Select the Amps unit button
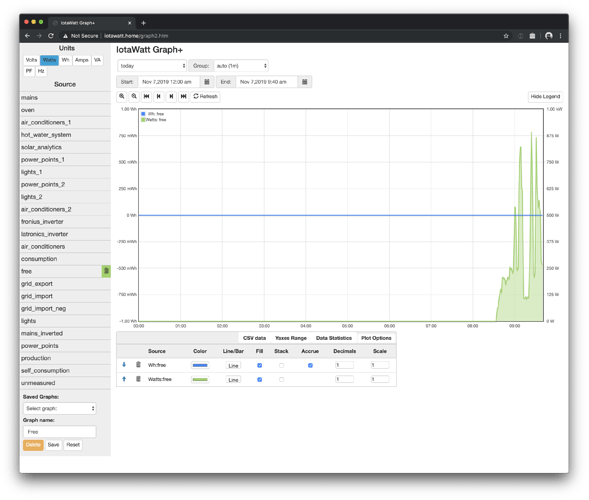589x500 pixels. (x=82, y=60)
